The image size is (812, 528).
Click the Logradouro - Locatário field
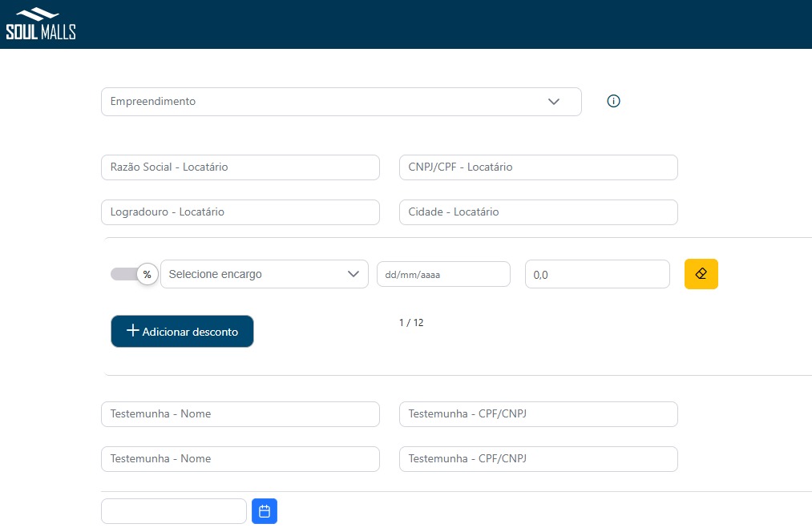240,212
